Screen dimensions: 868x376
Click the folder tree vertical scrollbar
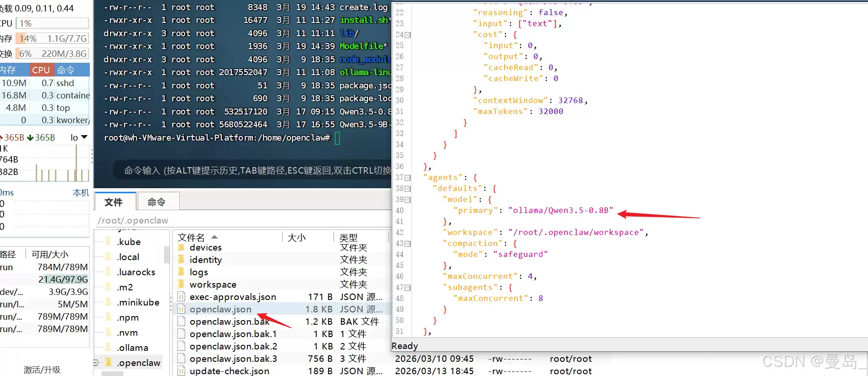point(166,254)
